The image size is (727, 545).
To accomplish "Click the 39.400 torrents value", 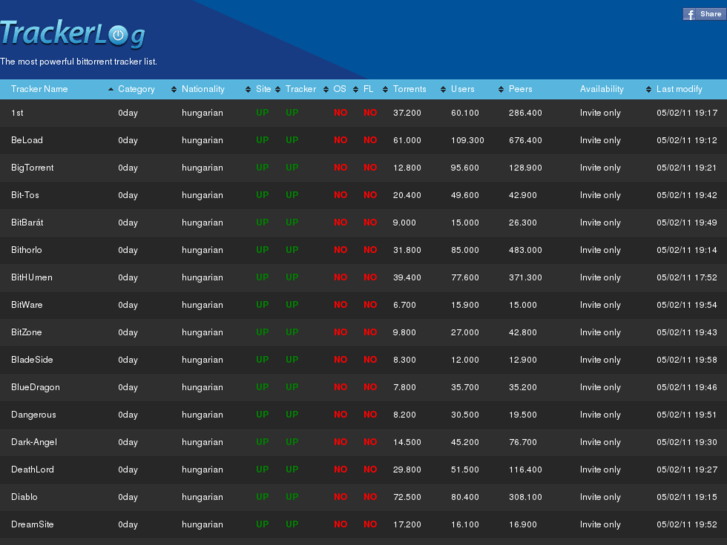I will [407, 277].
